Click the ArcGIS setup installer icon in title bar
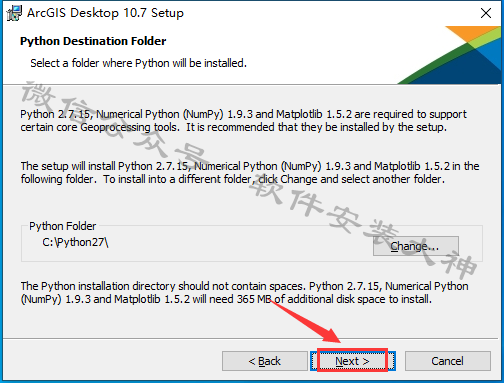This screenshot has height=383, width=504. click(14, 13)
